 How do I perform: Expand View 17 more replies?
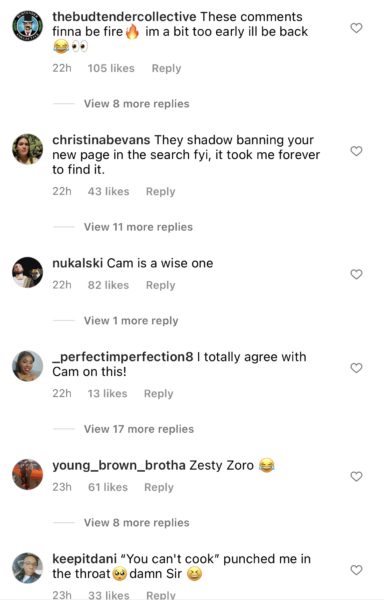tap(139, 429)
